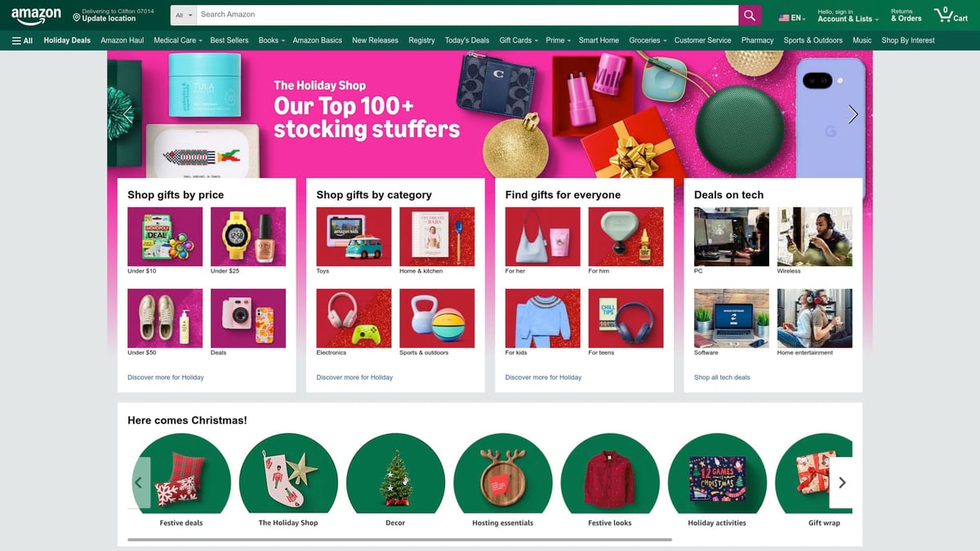Expand the Medical Care nav dropdown
The height and width of the screenshot is (551, 980).
point(178,40)
